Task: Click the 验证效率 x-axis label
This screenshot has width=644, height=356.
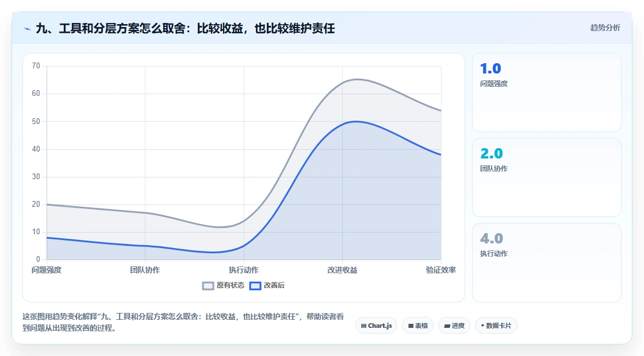Action: tap(440, 270)
